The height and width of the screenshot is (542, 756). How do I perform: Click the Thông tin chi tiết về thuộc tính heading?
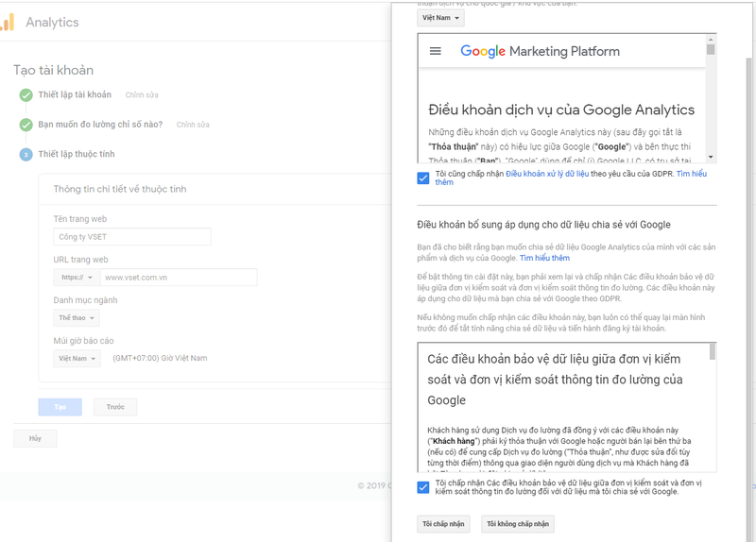[120, 189]
